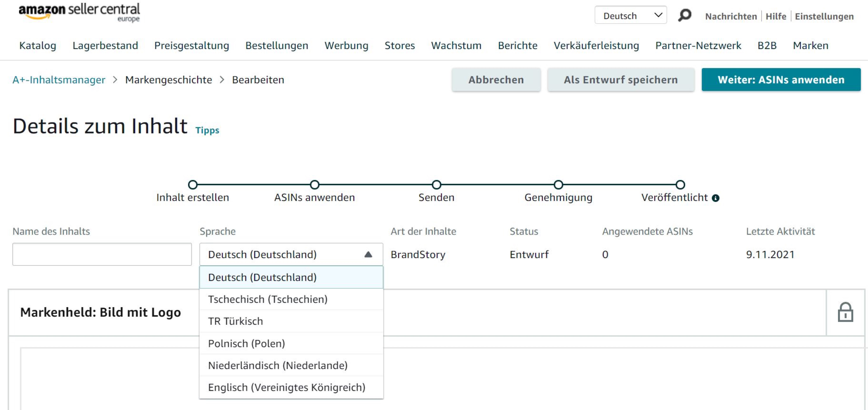Viewport: 868px width, 410px height.
Task: Open Hilfe in the header
Action: tap(776, 16)
